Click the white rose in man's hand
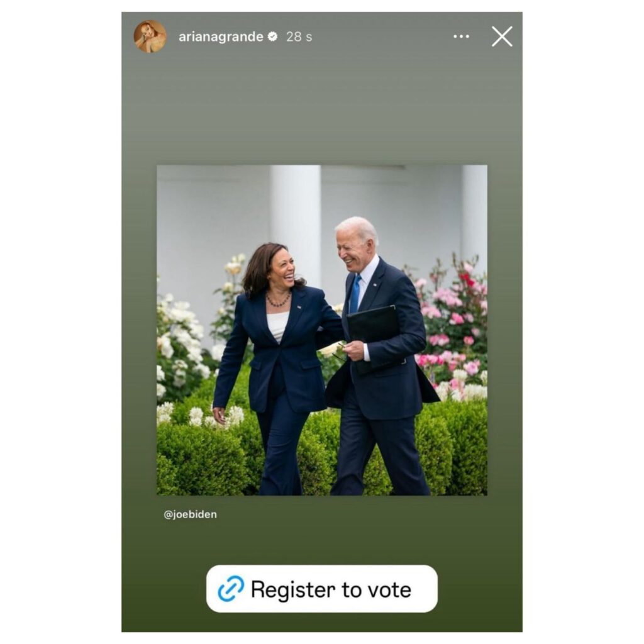The height and width of the screenshot is (644, 644). tap(331, 349)
